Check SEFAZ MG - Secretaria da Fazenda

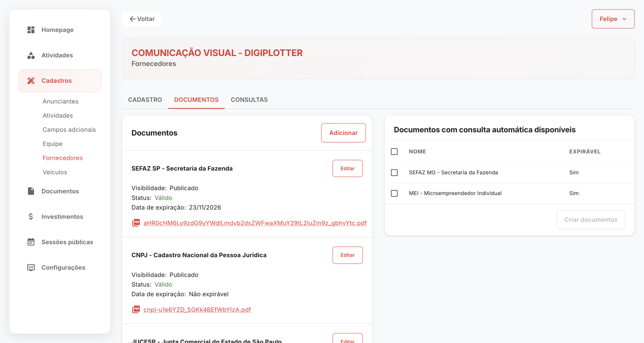(x=394, y=173)
